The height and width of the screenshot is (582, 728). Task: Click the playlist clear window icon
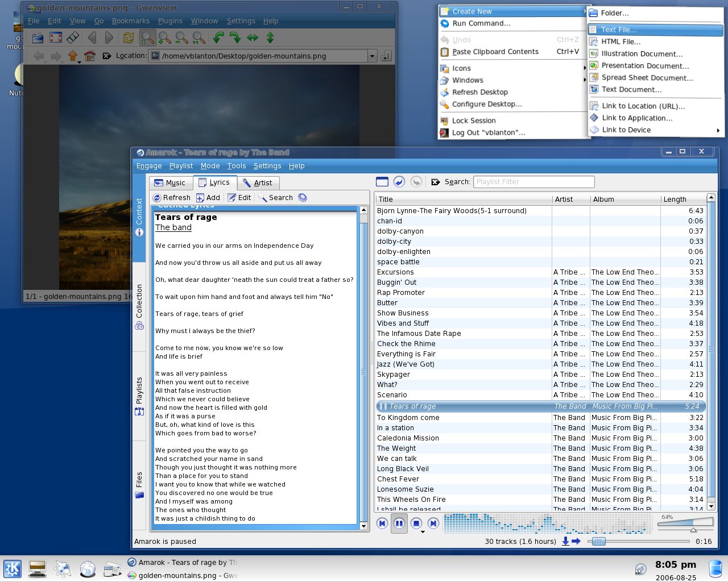point(382,182)
